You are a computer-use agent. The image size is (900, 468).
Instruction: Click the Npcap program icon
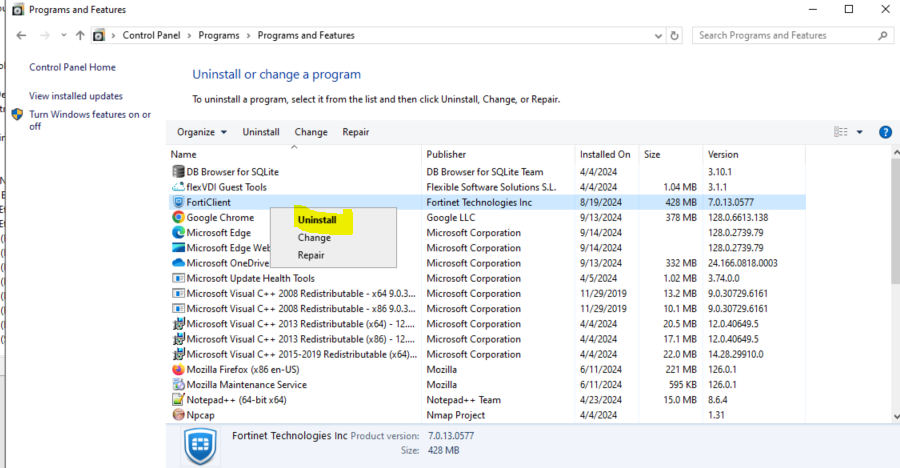(178, 414)
